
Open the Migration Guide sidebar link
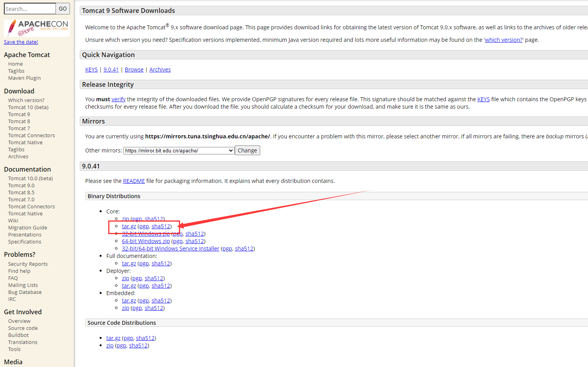click(27, 227)
